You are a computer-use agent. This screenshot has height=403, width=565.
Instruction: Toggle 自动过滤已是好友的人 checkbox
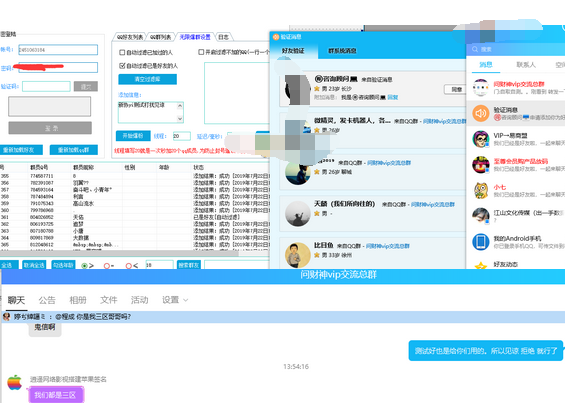[122, 66]
